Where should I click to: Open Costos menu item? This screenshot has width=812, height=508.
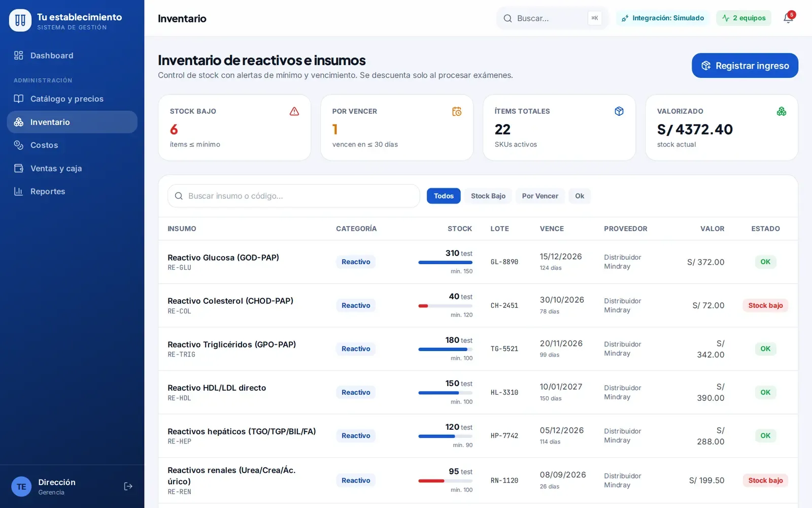coord(72,145)
